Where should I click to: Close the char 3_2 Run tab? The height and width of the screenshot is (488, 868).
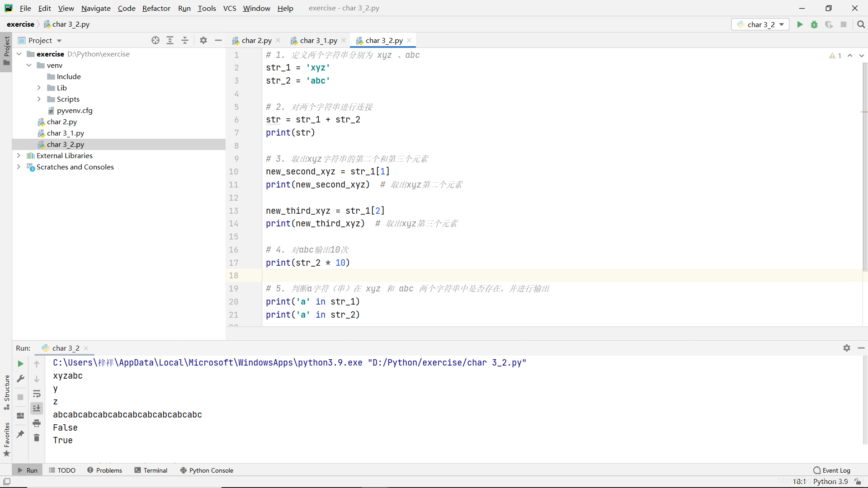coord(86,348)
